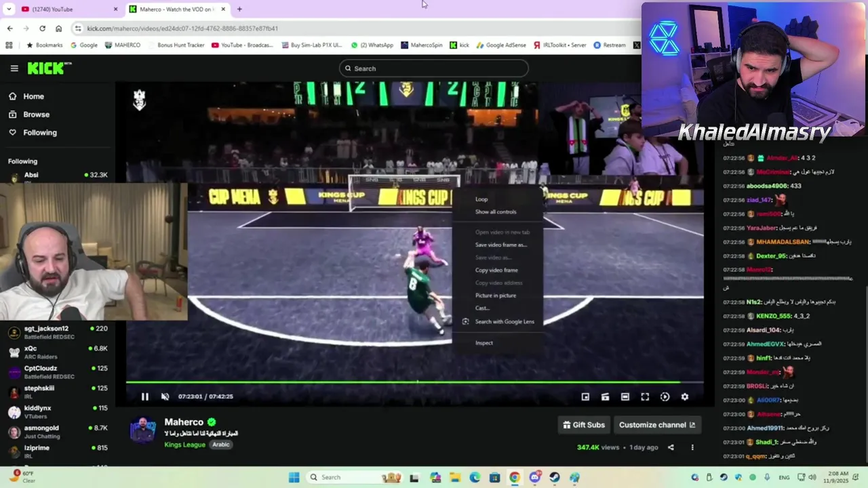Enable picture-in-picture from player controls

pos(585,397)
